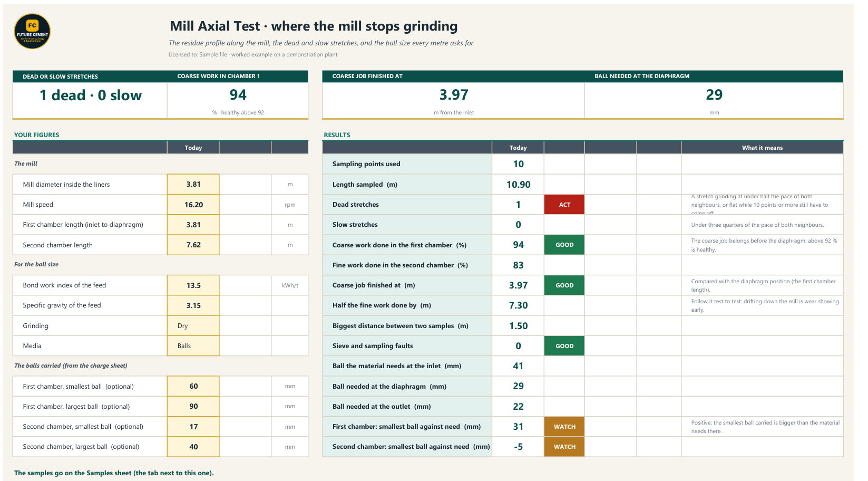This screenshot has width=868, height=481.
Task: Click the 'Mill Axial Test' title heading
Action: click(314, 26)
